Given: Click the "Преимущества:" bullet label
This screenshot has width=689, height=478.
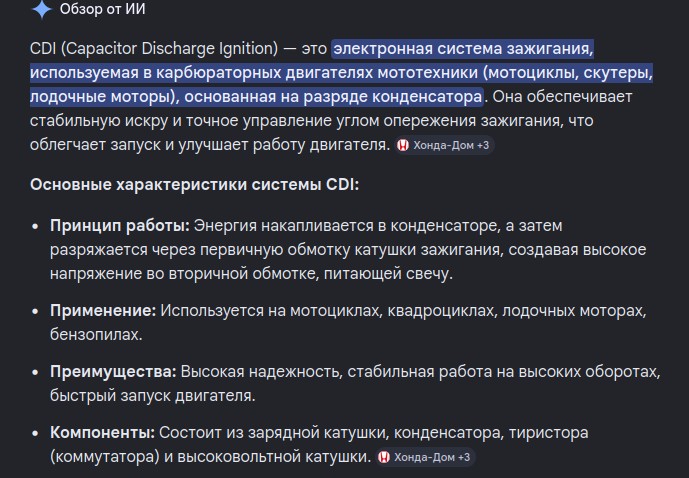Looking at the screenshot, I should tap(114, 372).
